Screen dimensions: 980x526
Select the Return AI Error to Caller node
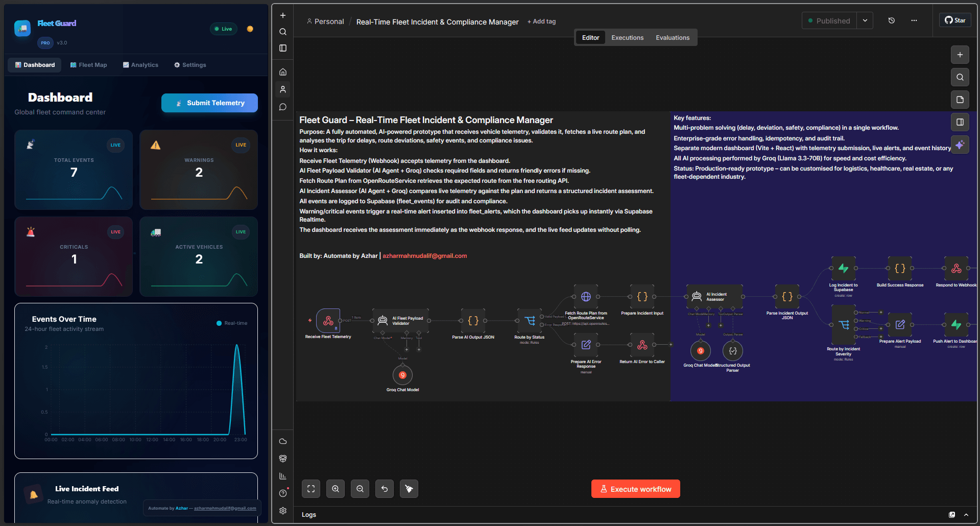tap(642, 345)
